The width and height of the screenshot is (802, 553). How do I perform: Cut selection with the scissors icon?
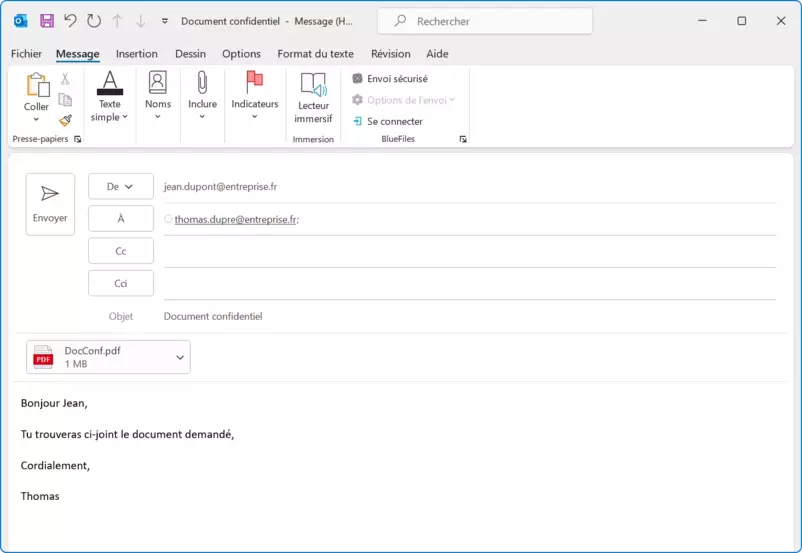click(65, 79)
